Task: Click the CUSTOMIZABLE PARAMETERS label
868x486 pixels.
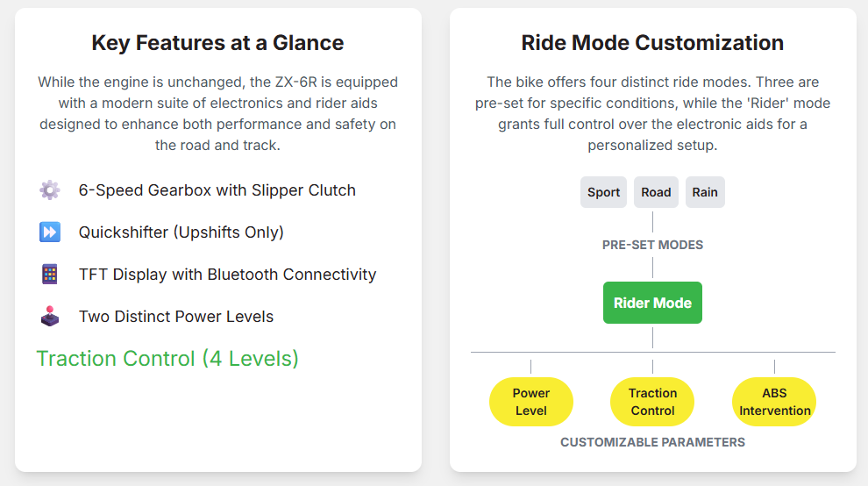Action: point(652,442)
